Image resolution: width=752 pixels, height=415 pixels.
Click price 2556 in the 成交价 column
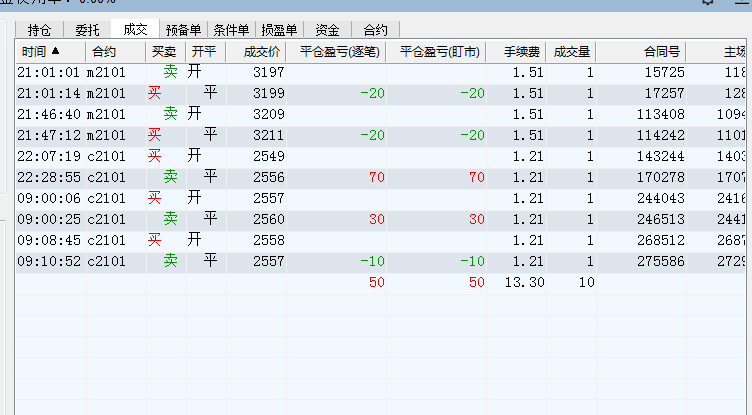point(269,178)
